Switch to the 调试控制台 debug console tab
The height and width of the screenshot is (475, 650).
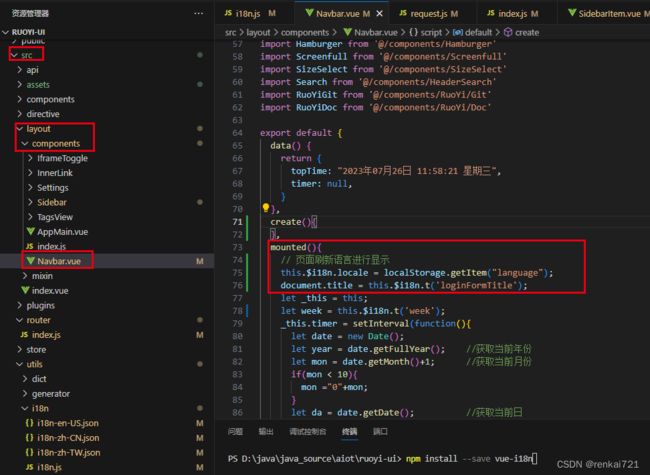tap(308, 431)
